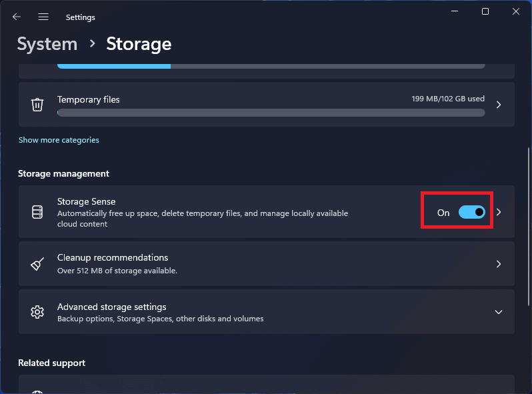
Task: Click the Temporary files usage bar
Action: (271, 113)
